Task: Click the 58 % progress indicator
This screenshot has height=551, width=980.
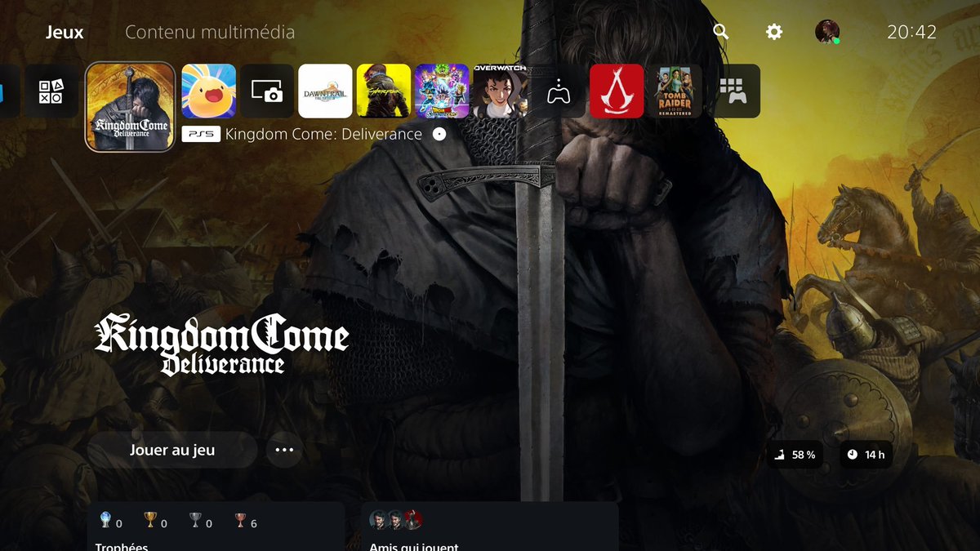Action: [795, 455]
